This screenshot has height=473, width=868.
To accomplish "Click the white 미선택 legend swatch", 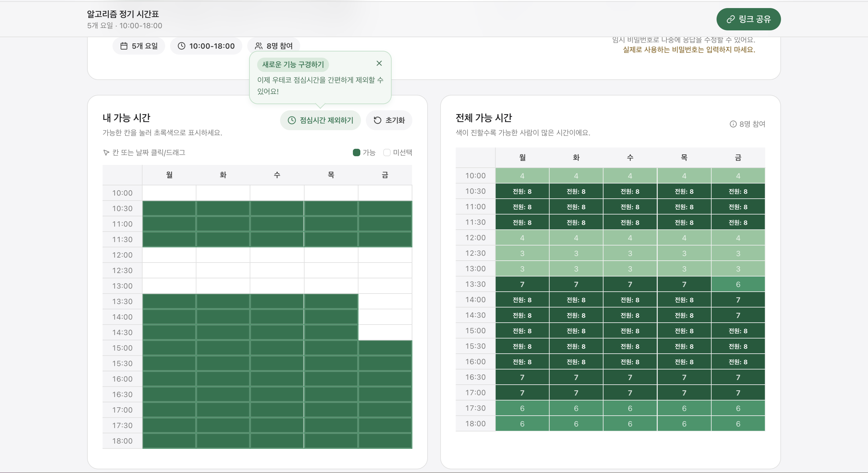I will pos(387,153).
